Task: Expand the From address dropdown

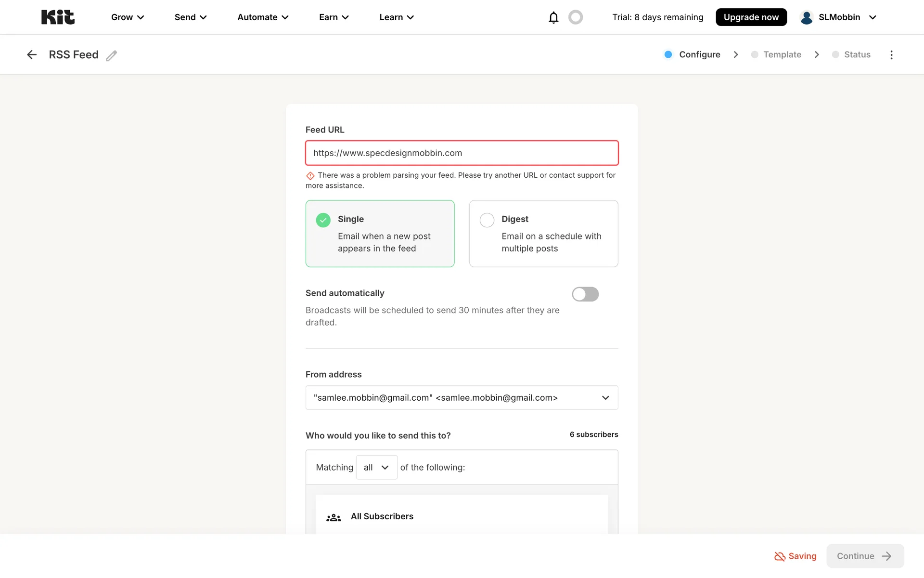Action: pyautogui.click(x=462, y=398)
